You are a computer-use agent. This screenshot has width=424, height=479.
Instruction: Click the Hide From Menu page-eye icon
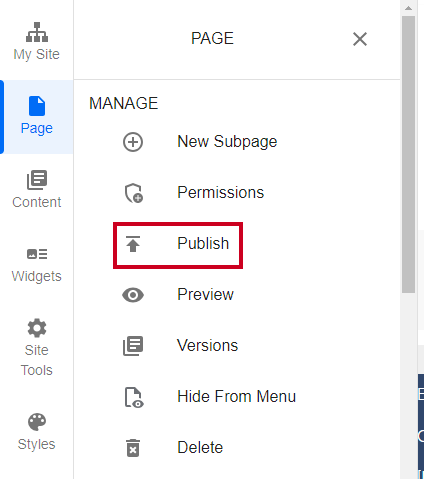point(134,397)
